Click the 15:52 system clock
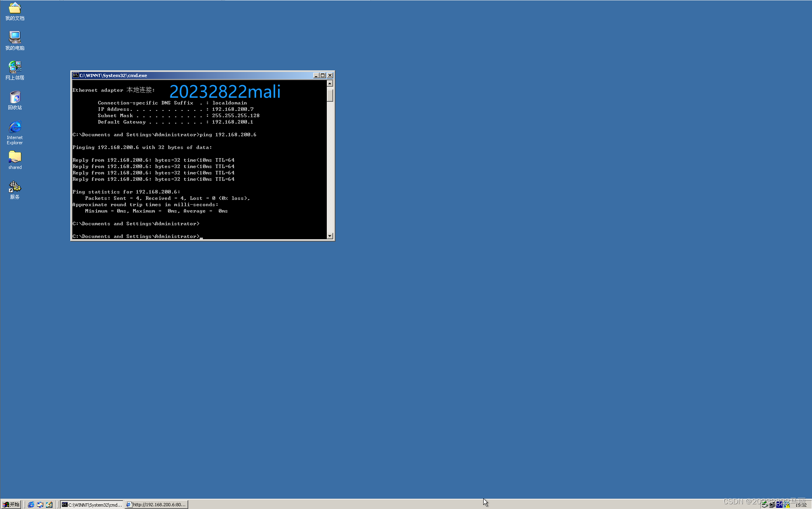Screen dimensions: 812x509 (801, 505)
